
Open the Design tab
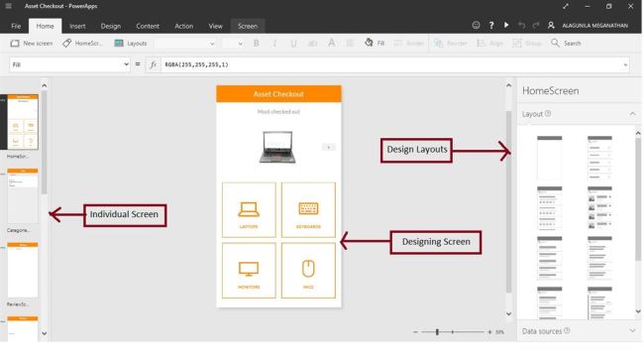point(111,26)
